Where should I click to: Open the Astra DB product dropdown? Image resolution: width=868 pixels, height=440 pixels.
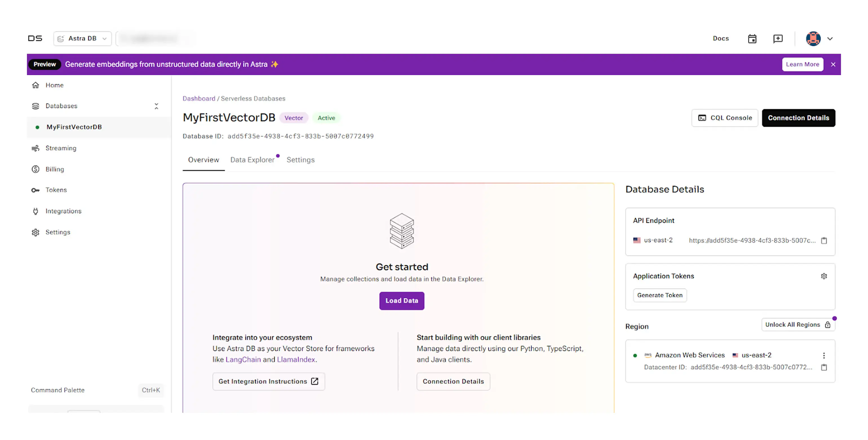tap(83, 39)
